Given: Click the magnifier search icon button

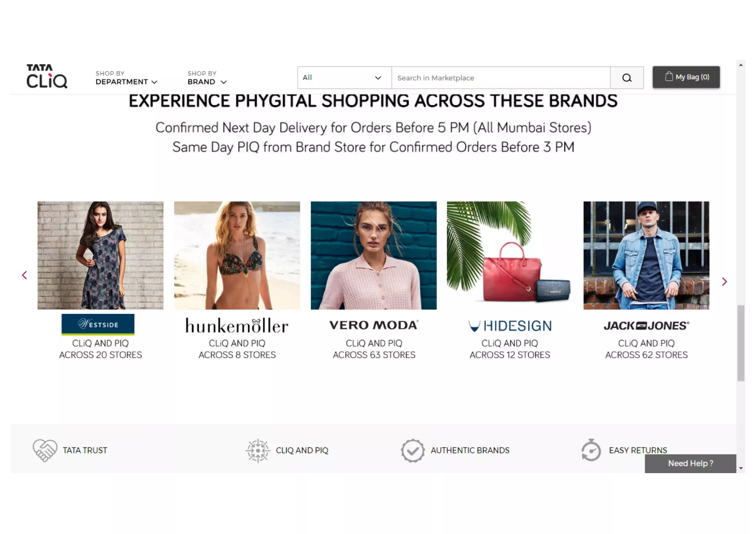Looking at the screenshot, I should point(626,78).
